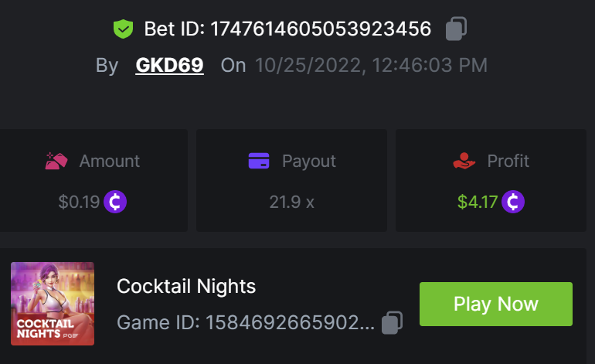Click the green verified shield icon

124,29
